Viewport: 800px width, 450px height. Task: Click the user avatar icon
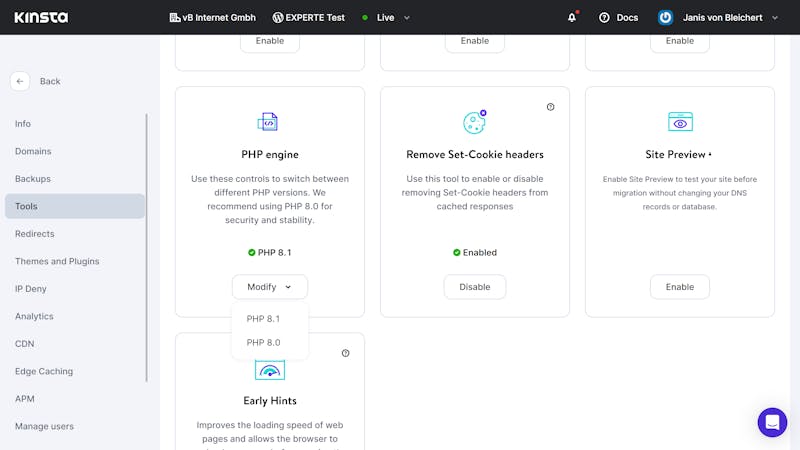(665, 17)
